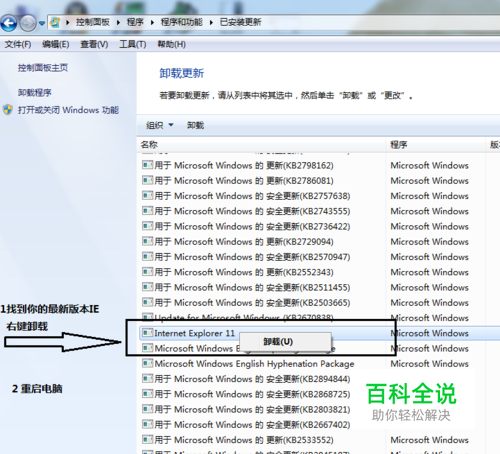The height and width of the screenshot is (454, 500).
Task: Click the icon beside KB2729094 update
Action: [x=147, y=241]
